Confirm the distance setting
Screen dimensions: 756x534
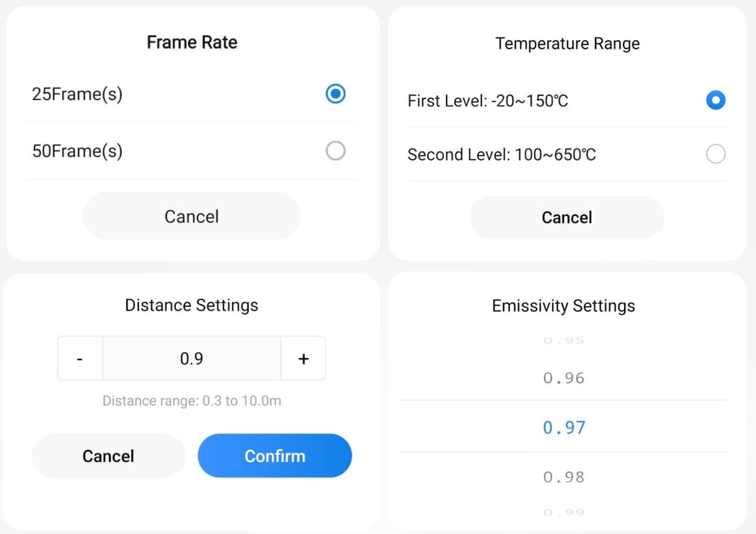[274, 456]
